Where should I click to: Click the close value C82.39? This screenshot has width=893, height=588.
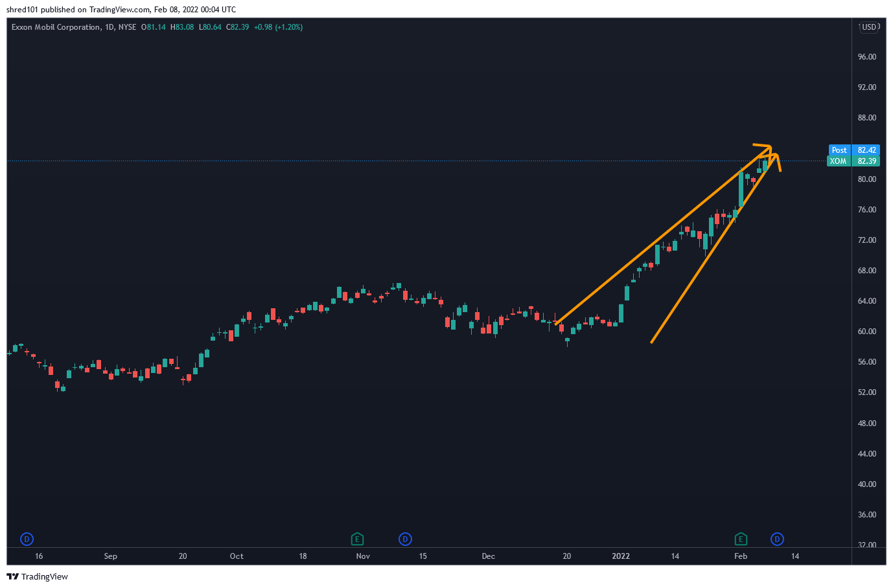pos(237,27)
